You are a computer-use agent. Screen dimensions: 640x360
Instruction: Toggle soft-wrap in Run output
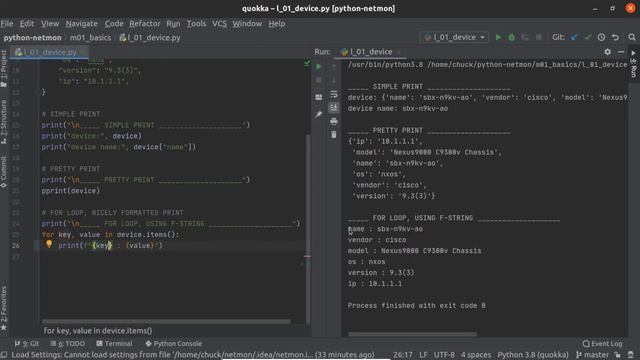pos(333,94)
